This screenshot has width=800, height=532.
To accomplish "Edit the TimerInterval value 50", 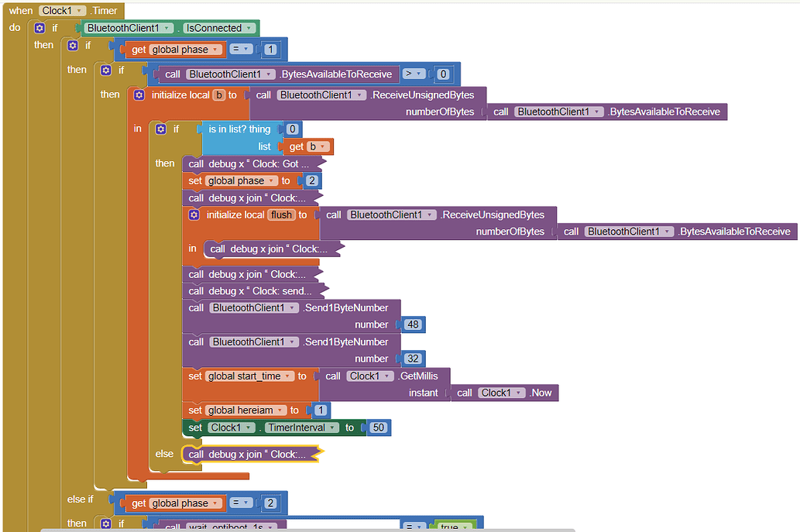I will pos(378,427).
